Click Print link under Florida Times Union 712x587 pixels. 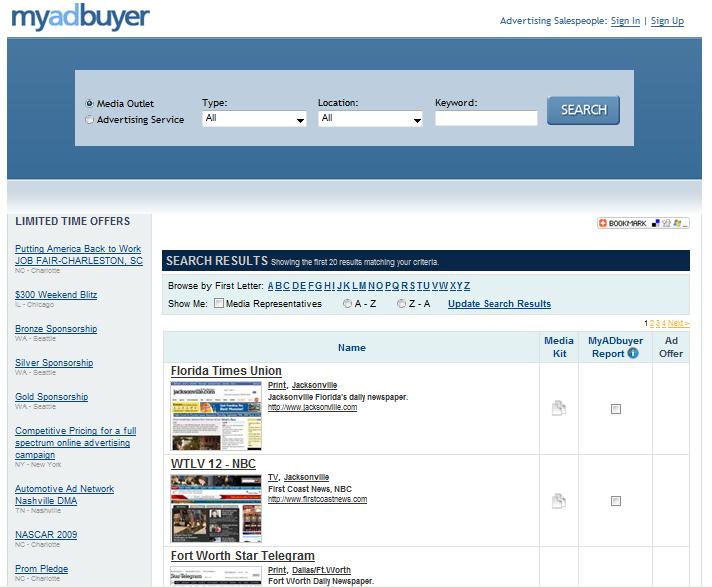point(277,385)
